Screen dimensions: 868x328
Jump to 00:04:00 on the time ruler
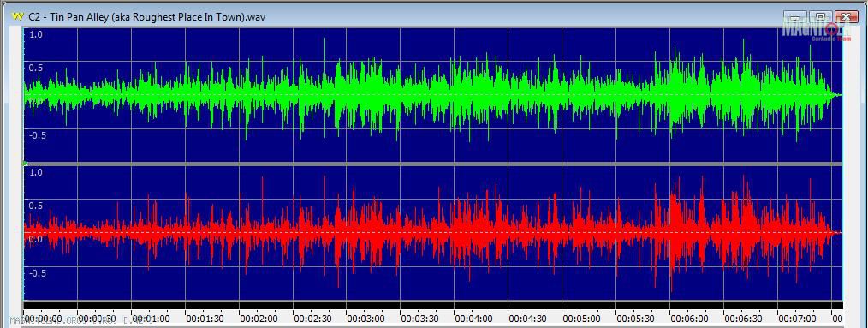[474, 319]
